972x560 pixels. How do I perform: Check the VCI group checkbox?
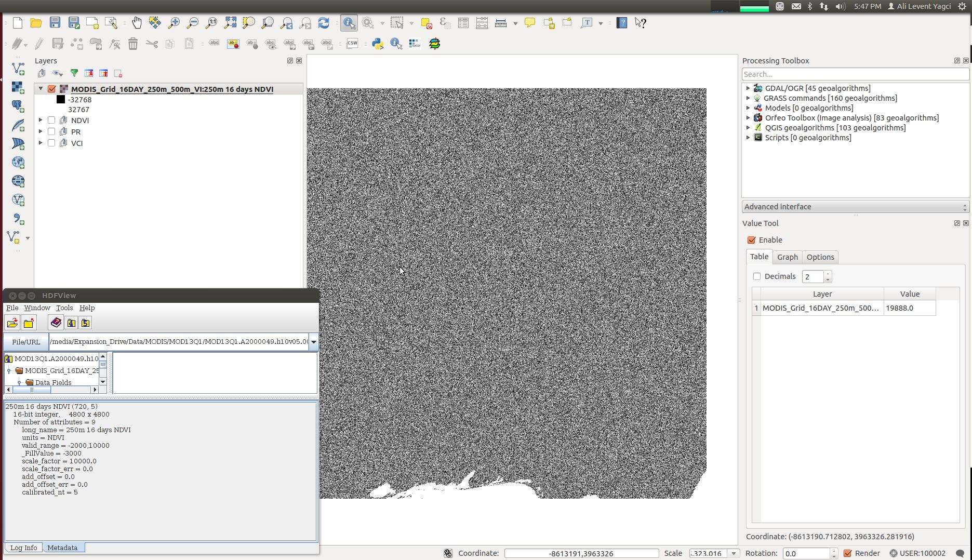(x=51, y=143)
